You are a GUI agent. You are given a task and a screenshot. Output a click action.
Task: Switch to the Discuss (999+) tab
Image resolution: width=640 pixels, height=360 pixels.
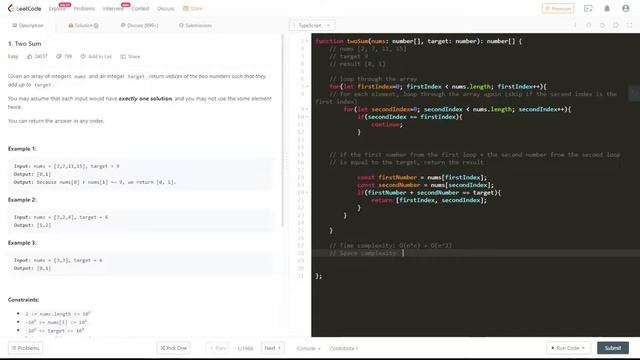click(x=140, y=25)
